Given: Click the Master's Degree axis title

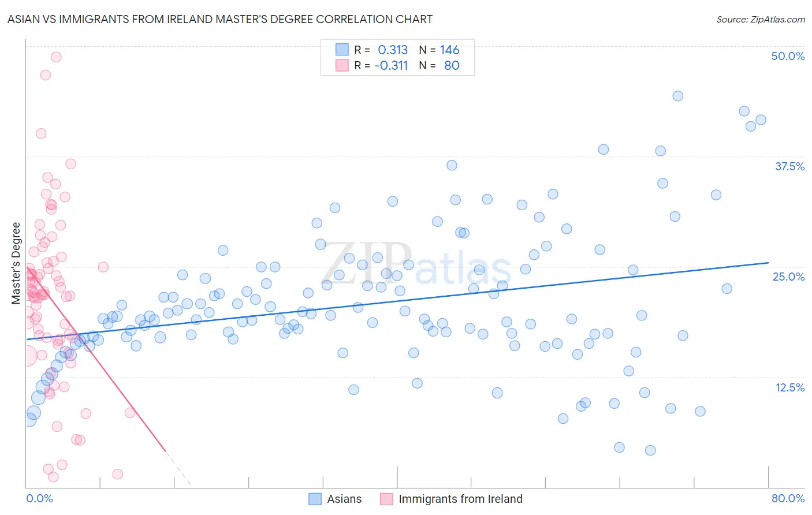Looking at the screenshot, I should pos(16,263).
